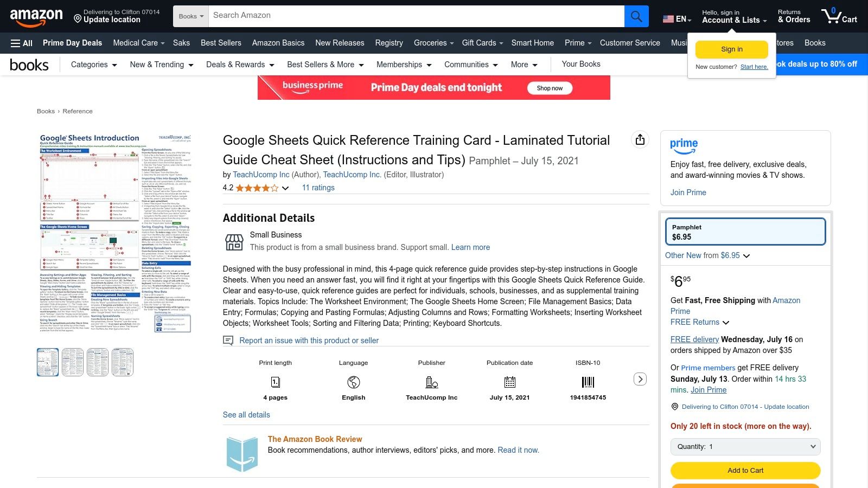Open the All hamburger menu
This screenshot has height=488, width=868.
(x=22, y=43)
